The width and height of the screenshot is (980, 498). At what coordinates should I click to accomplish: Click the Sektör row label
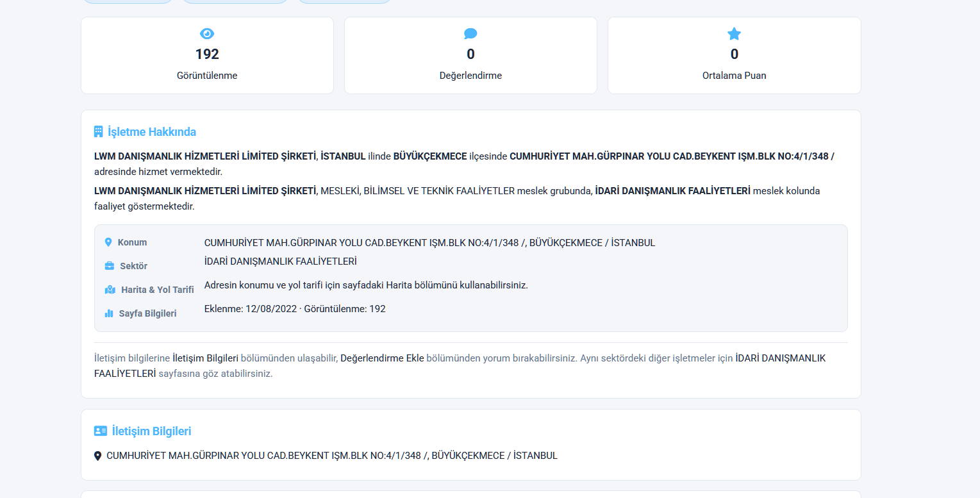pyautogui.click(x=133, y=266)
